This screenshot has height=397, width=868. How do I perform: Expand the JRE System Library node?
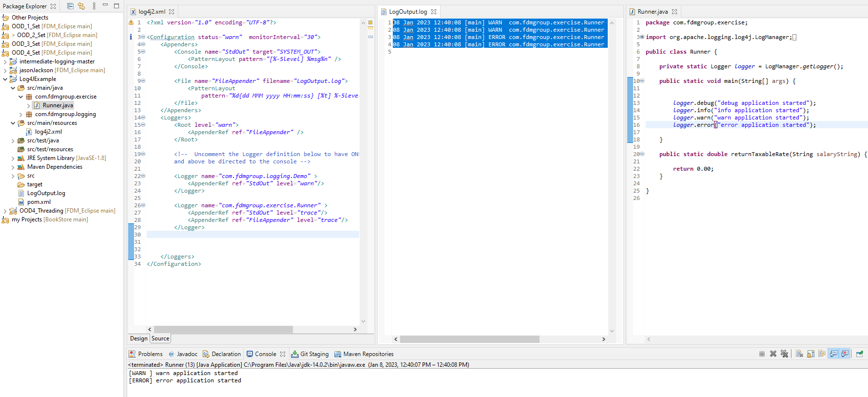(x=13, y=158)
